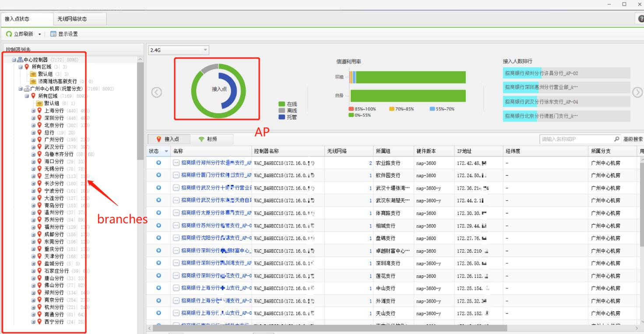Select 无锡分行 in the controller tree
The width and height of the screenshot is (644, 334).
(x=54, y=169)
